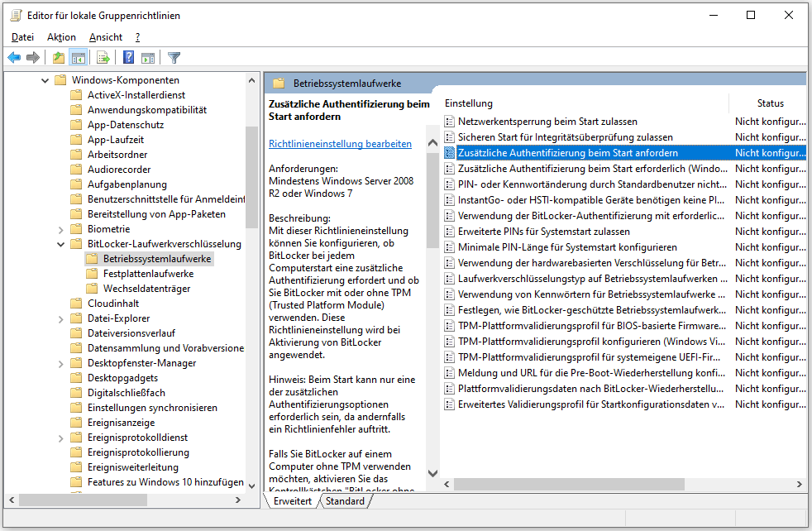This screenshot has width=812, height=531.
Task: Select the Digitalschließfach folder
Action: point(127,393)
